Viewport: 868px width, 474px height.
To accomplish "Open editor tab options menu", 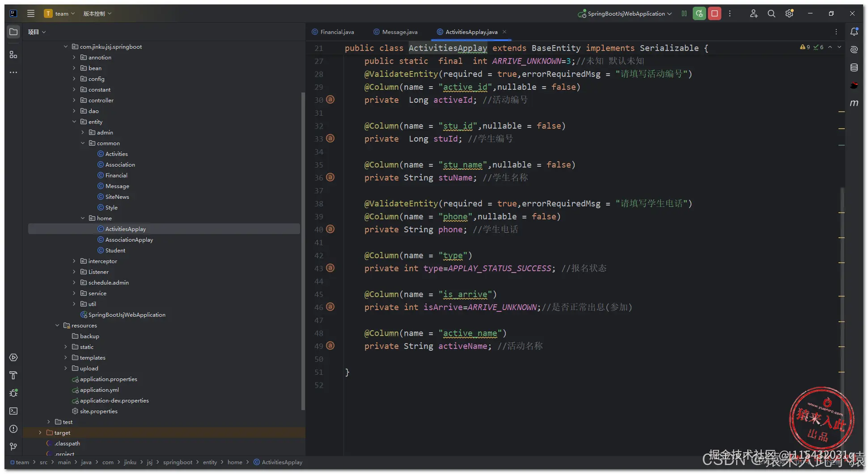I will point(836,32).
